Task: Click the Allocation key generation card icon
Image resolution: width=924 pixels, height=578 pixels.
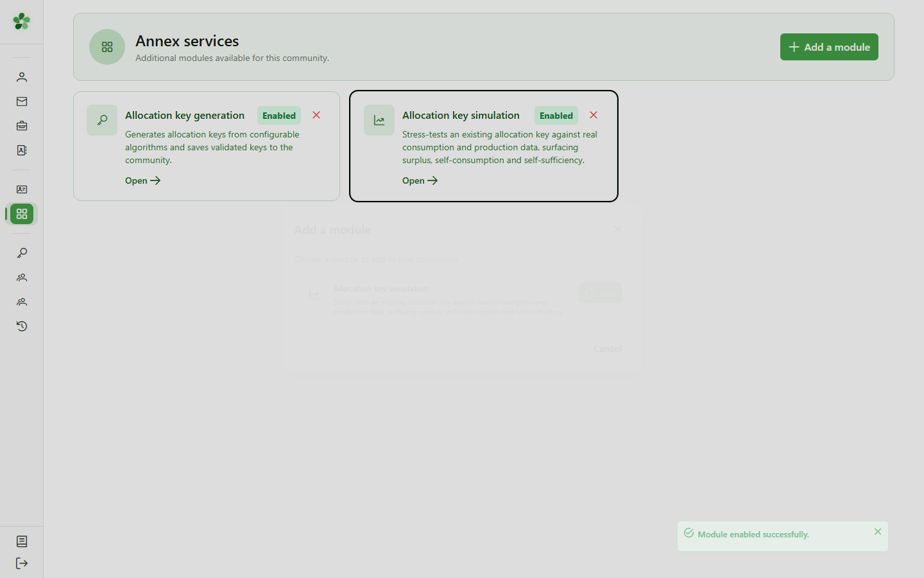Action: (102, 120)
